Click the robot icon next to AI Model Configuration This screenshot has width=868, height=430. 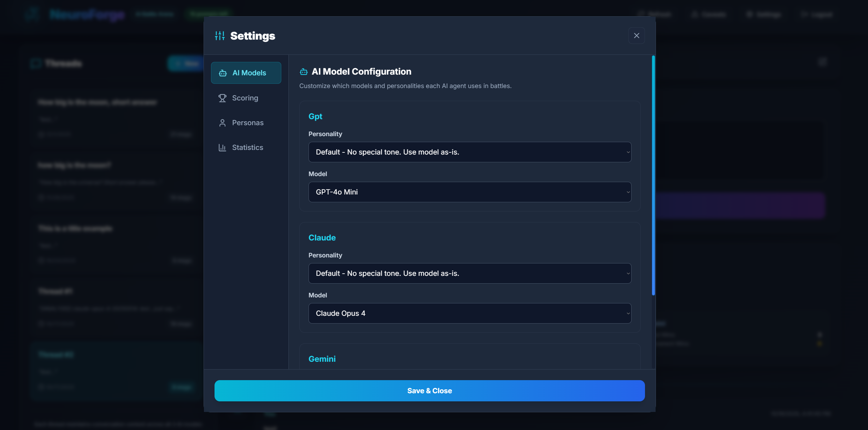click(304, 72)
